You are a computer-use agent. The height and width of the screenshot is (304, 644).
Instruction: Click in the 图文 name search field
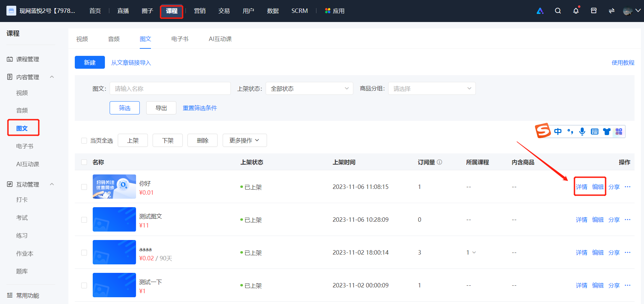pyautogui.click(x=170, y=88)
